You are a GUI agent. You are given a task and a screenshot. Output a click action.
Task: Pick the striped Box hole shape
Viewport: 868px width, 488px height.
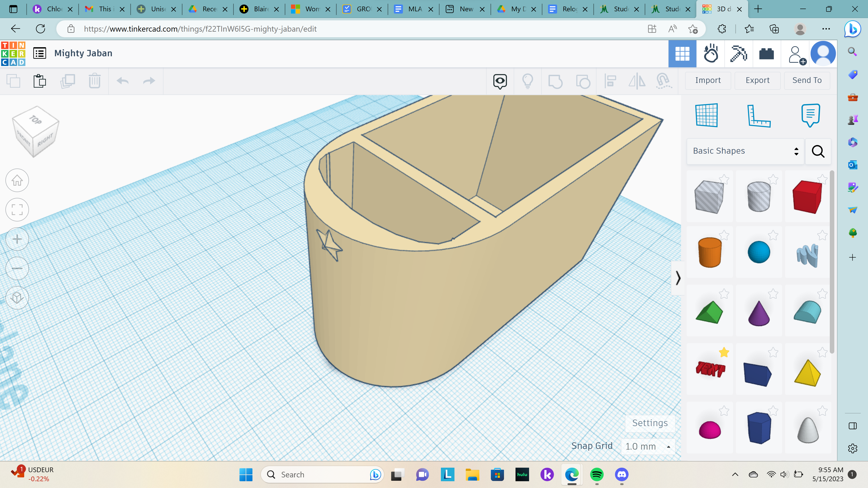click(709, 197)
